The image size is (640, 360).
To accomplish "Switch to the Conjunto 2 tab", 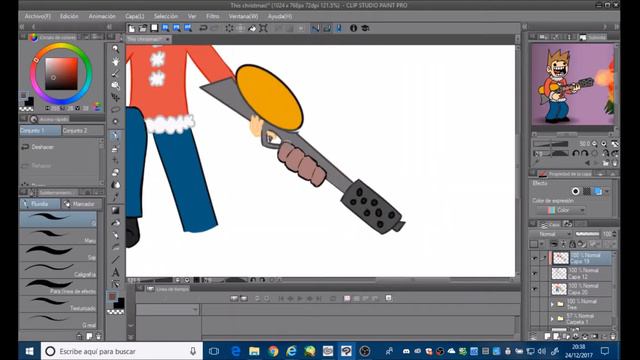I will [x=82, y=131].
